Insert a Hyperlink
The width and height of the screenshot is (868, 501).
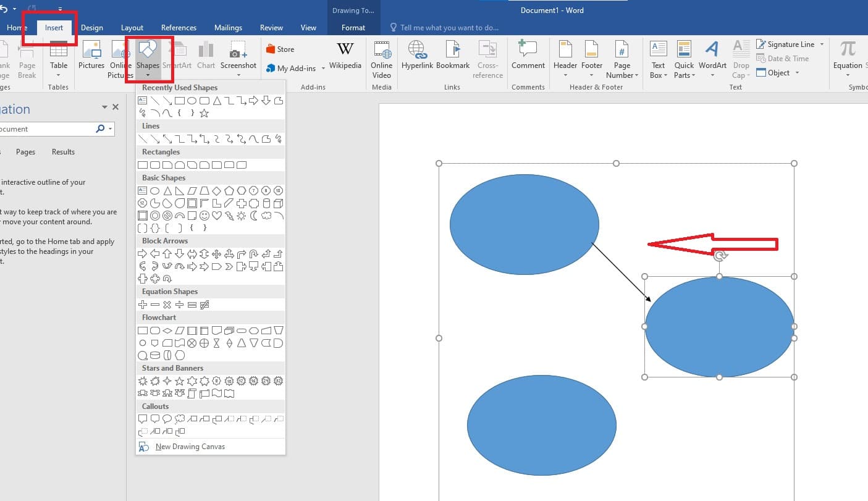tap(417, 56)
